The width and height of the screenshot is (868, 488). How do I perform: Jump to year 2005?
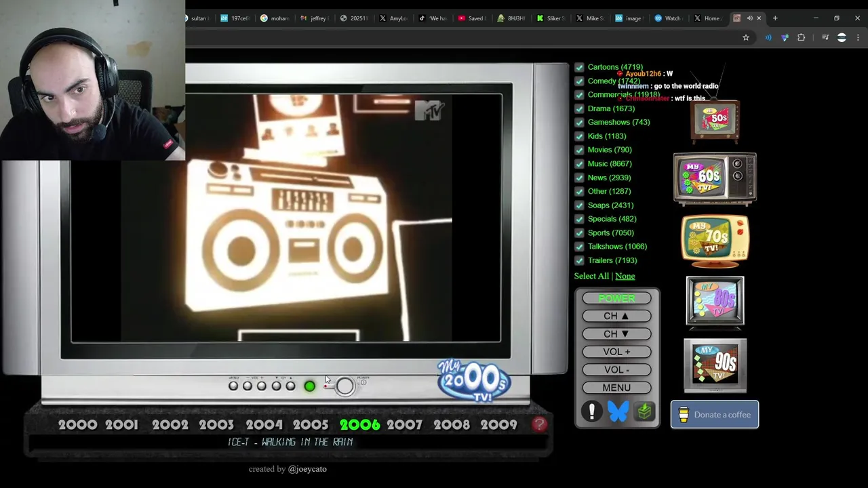[x=311, y=425]
